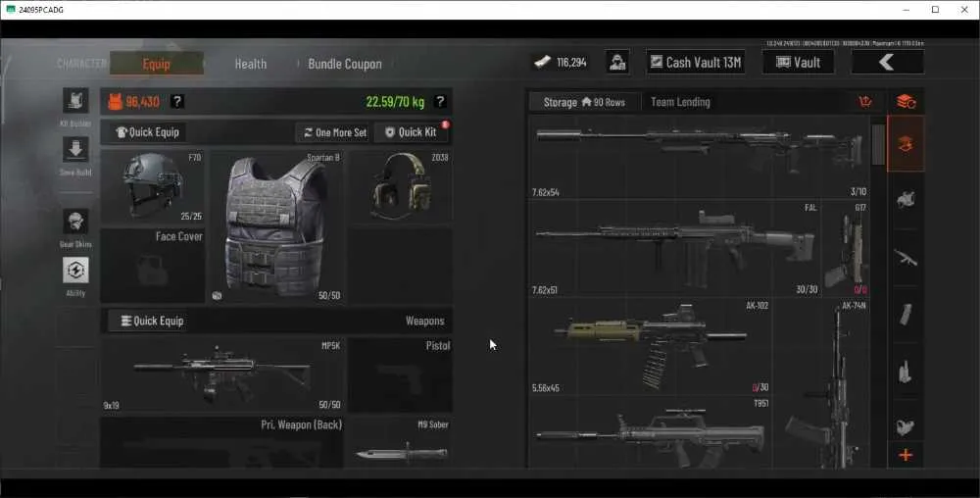This screenshot has height=498, width=980.
Task: Minimize the 24095PCADG window
Action: point(906,10)
